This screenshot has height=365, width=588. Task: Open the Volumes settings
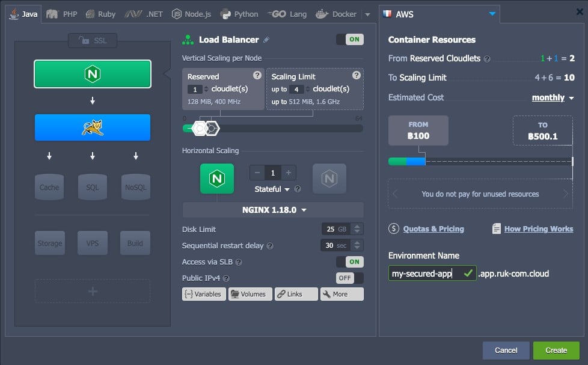[250, 294]
